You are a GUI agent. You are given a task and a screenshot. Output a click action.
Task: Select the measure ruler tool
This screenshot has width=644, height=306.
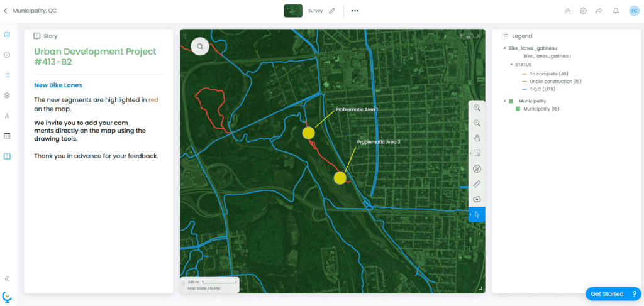pyautogui.click(x=477, y=183)
